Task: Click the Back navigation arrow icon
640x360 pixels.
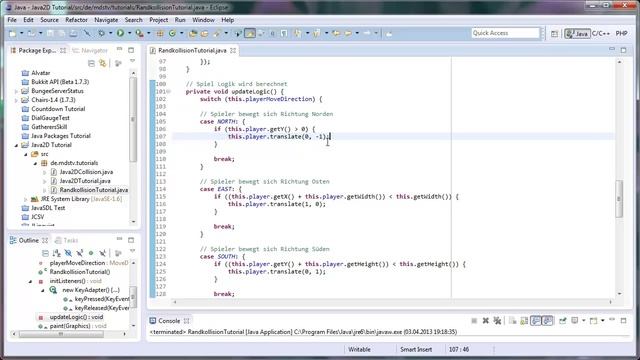Action: tap(348, 33)
